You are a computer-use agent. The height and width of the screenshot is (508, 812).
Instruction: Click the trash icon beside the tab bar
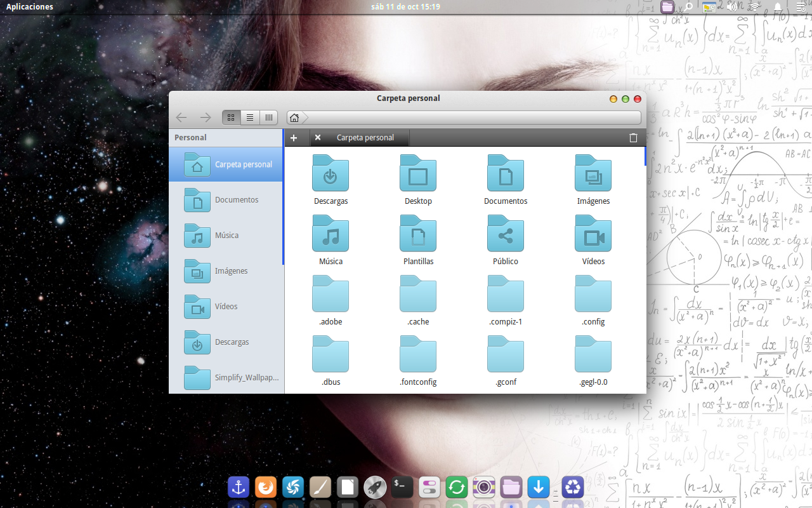point(632,137)
